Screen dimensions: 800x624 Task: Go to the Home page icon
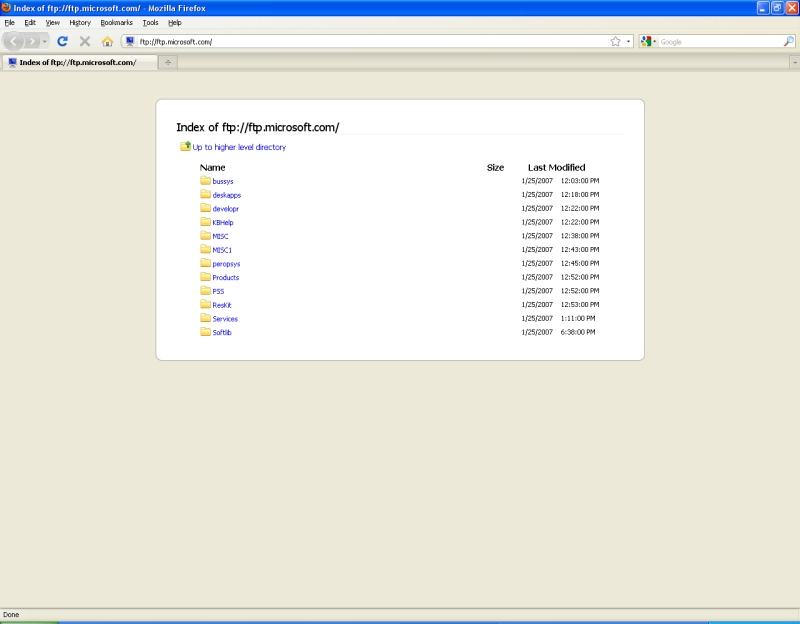[107, 41]
